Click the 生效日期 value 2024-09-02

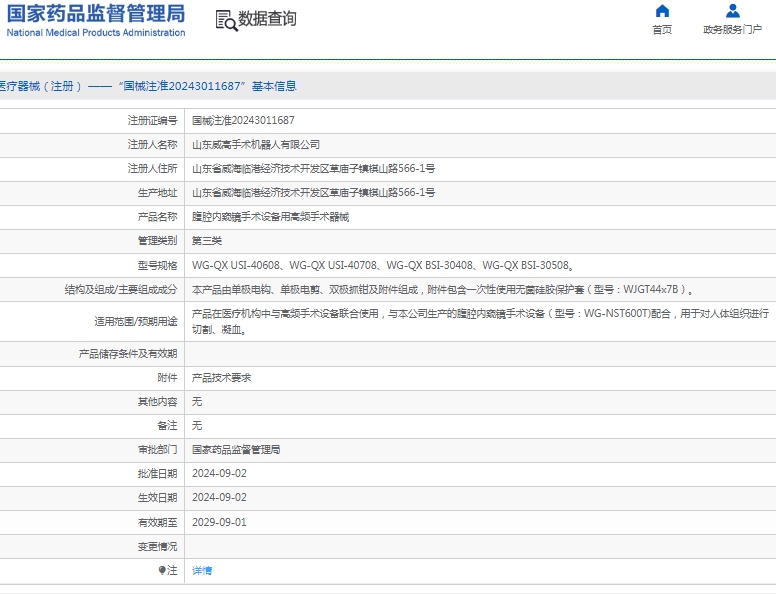coord(219,497)
